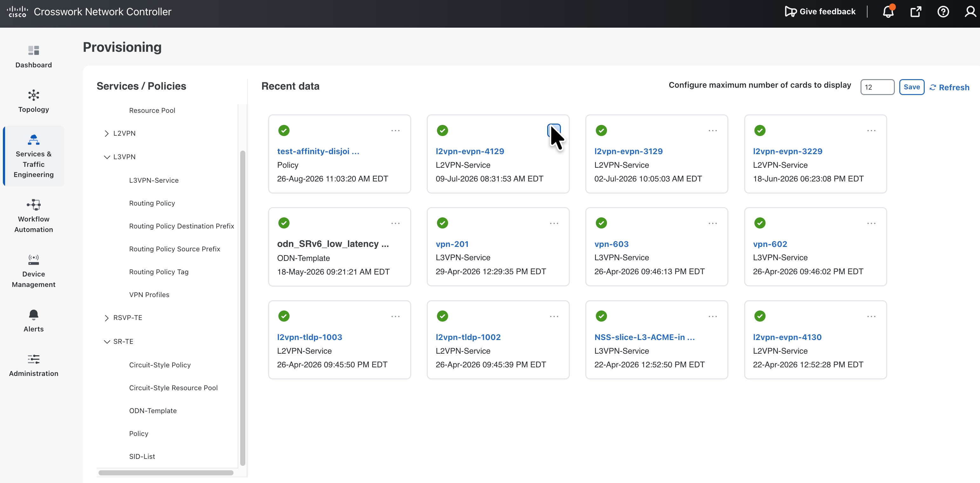Open the l2vpn-tldp-1003 link

pyautogui.click(x=309, y=337)
